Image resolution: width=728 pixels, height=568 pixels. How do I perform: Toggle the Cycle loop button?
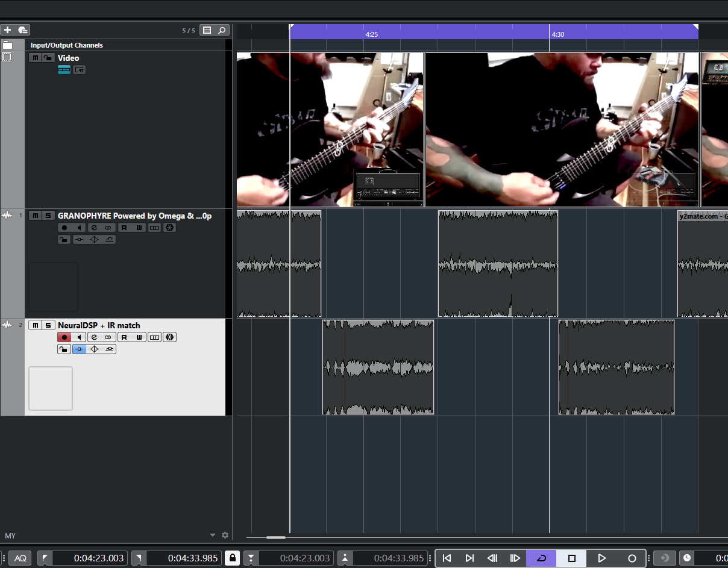tap(541, 558)
